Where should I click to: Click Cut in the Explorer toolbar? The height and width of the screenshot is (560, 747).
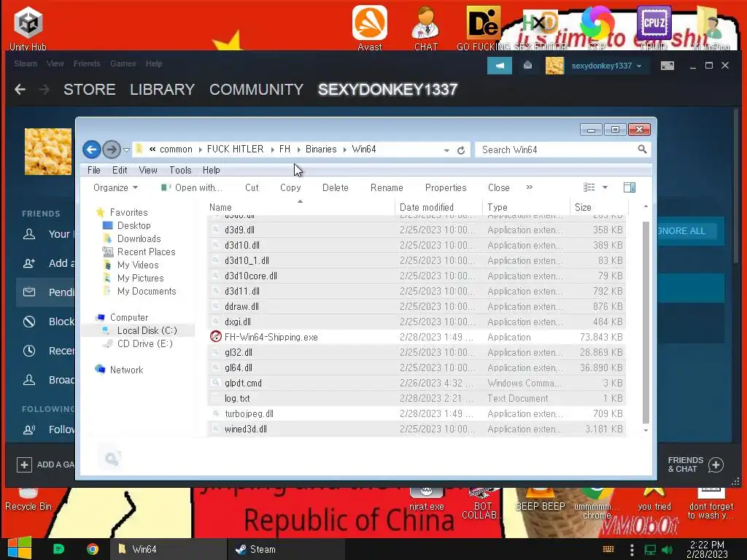click(252, 187)
